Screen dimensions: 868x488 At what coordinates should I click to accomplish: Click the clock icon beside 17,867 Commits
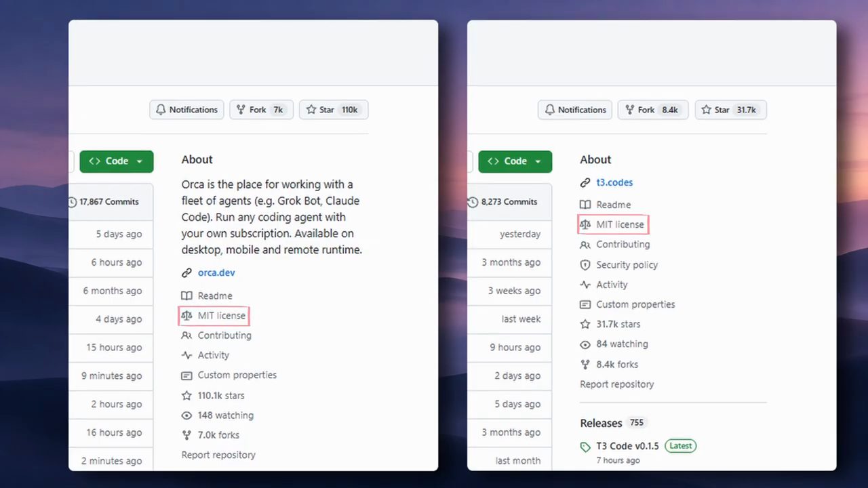[x=72, y=202]
